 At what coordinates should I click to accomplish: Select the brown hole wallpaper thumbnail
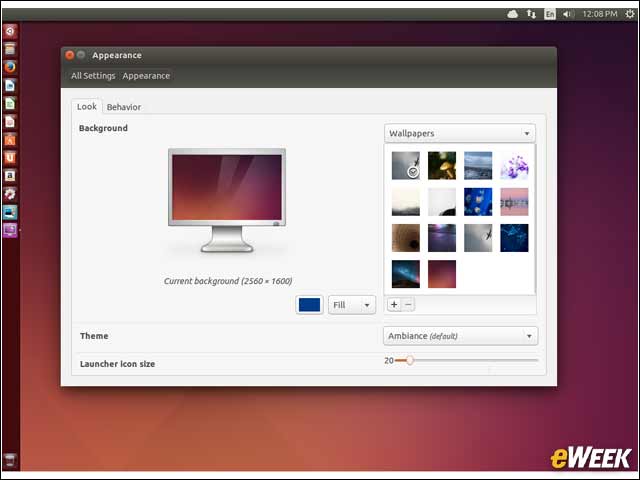pyautogui.click(x=406, y=238)
